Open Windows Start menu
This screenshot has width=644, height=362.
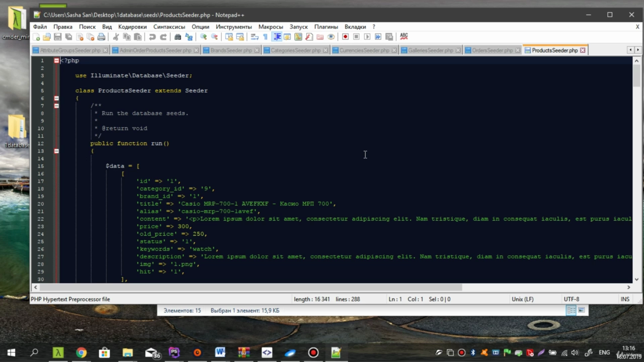coord(11,352)
